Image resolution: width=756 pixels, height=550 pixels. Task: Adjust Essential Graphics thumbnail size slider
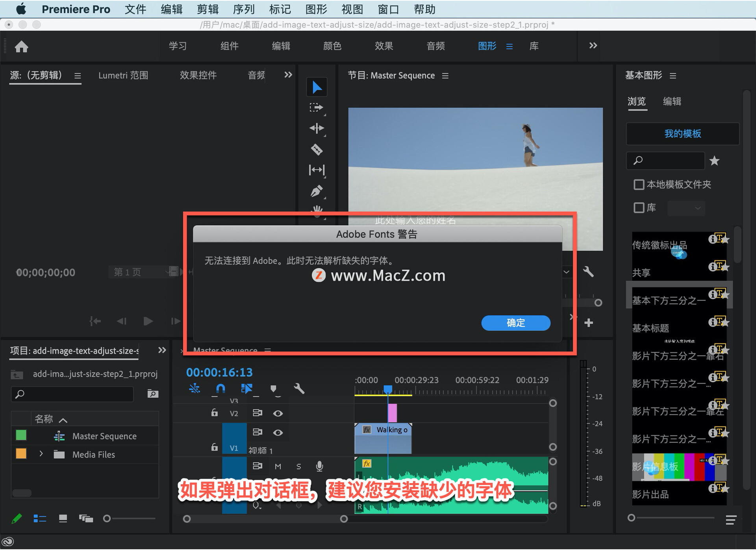click(631, 518)
